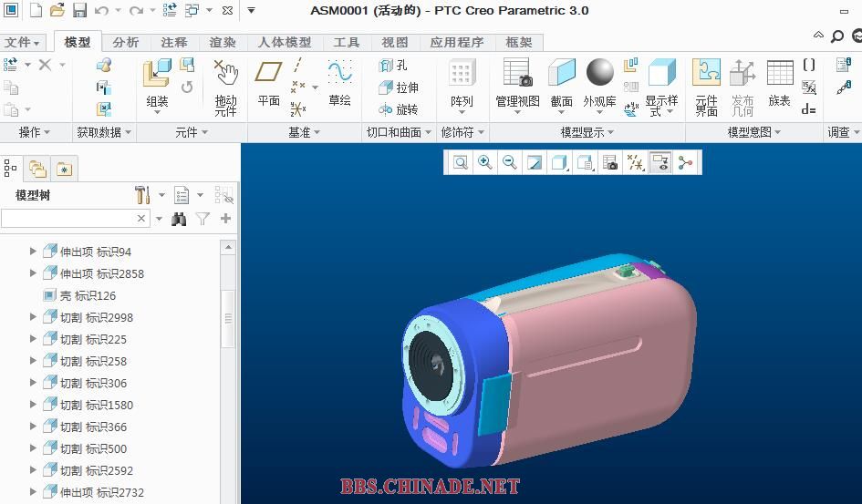The image size is (862, 504).
Task: Click the Plane (平面) datum icon
Action: pos(268,82)
